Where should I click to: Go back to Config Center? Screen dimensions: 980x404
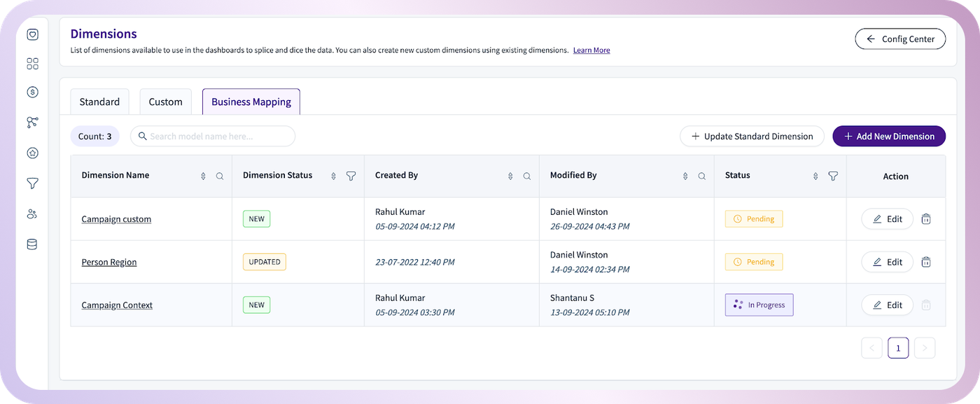(x=900, y=39)
